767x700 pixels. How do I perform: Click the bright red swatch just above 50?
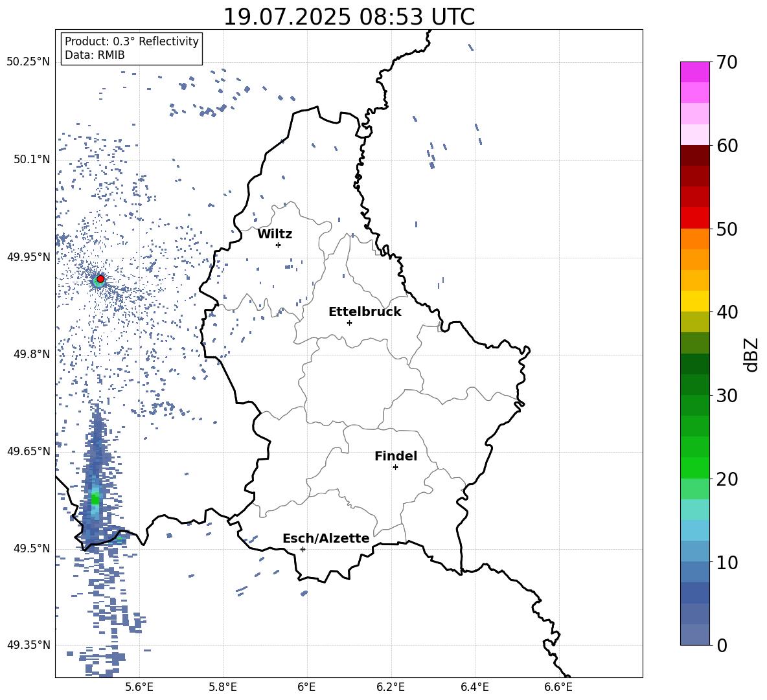(695, 218)
